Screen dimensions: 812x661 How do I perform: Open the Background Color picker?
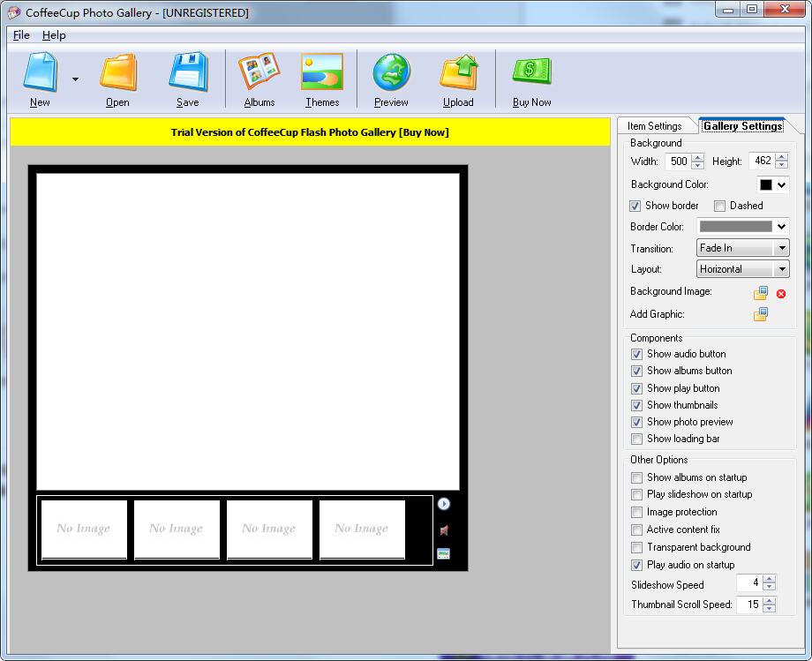click(773, 184)
